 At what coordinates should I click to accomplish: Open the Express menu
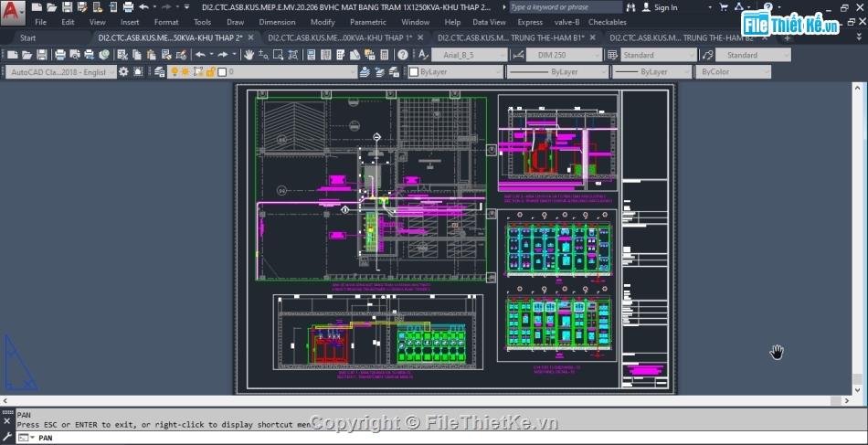(x=530, y=22)
